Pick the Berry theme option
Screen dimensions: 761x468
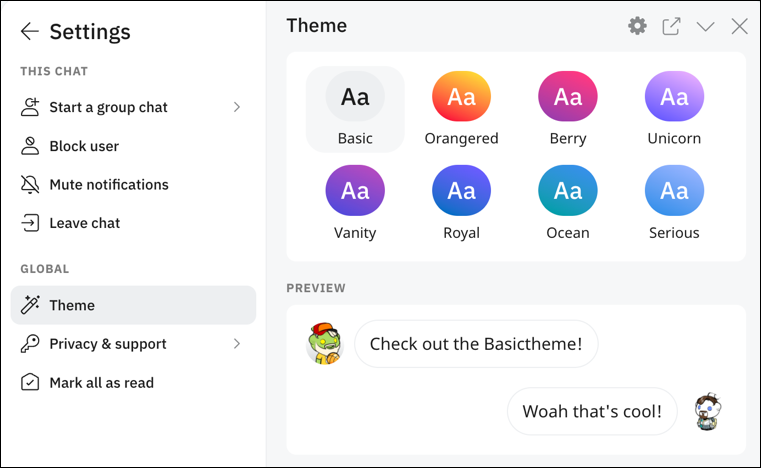(x=568, y=97)
